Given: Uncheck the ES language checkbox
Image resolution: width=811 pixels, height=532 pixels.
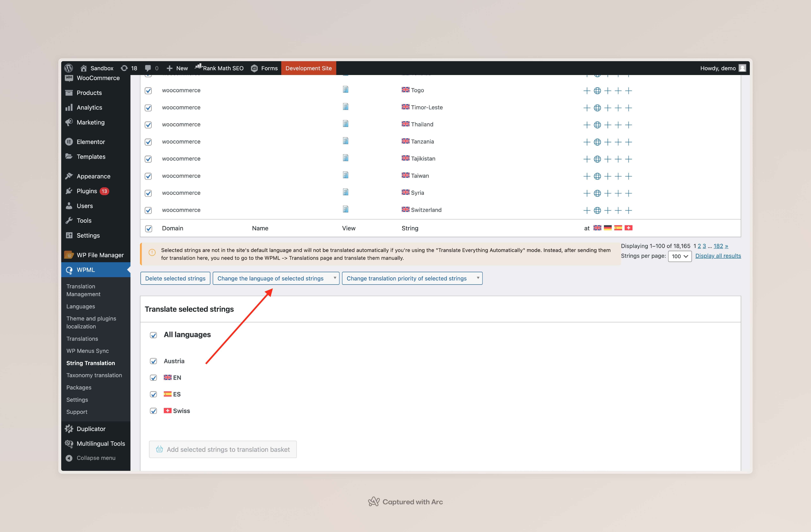Looking at the screenshot, I should [153, 394].
